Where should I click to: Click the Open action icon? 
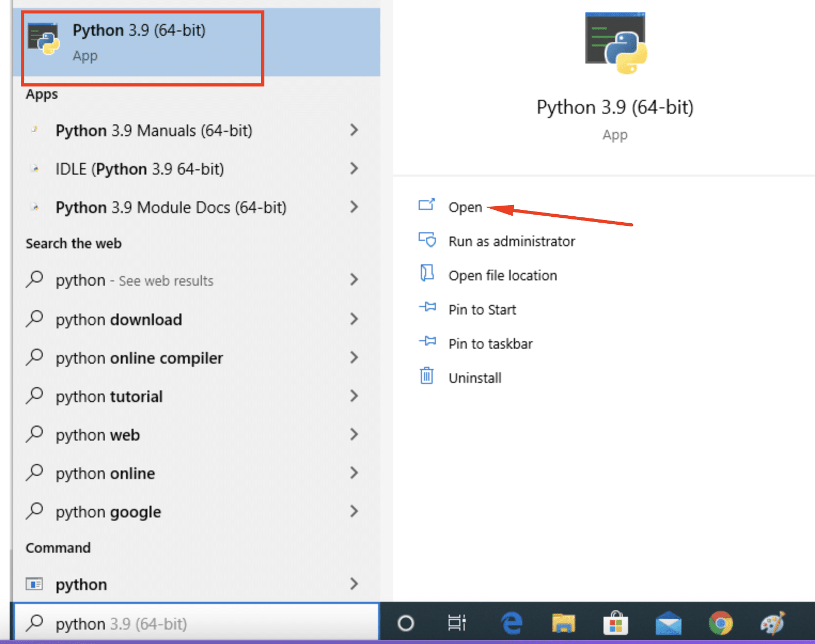(x=427, y=205)
